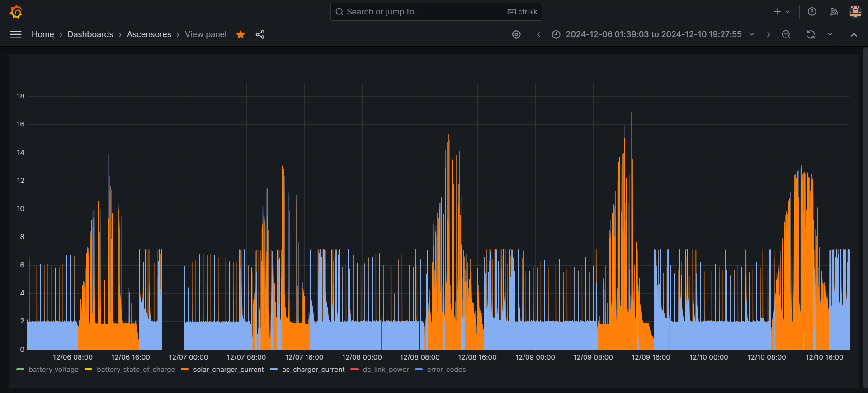Open dashboard settings gear icon
The image size is (868, 393).
point(516,34)
